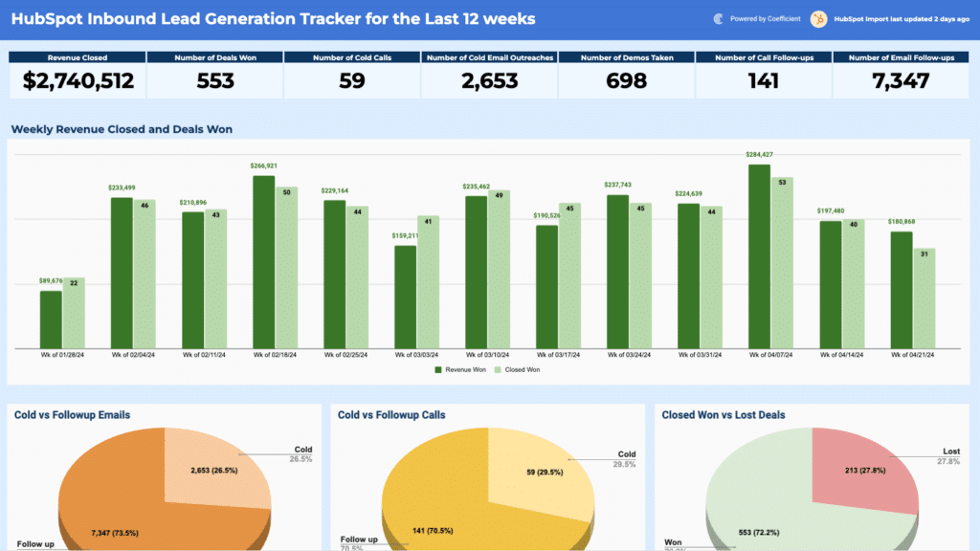Click the 'Powered by Coefficient' text
The width and height of the screenshot is (980, 551).
[765, 19]
